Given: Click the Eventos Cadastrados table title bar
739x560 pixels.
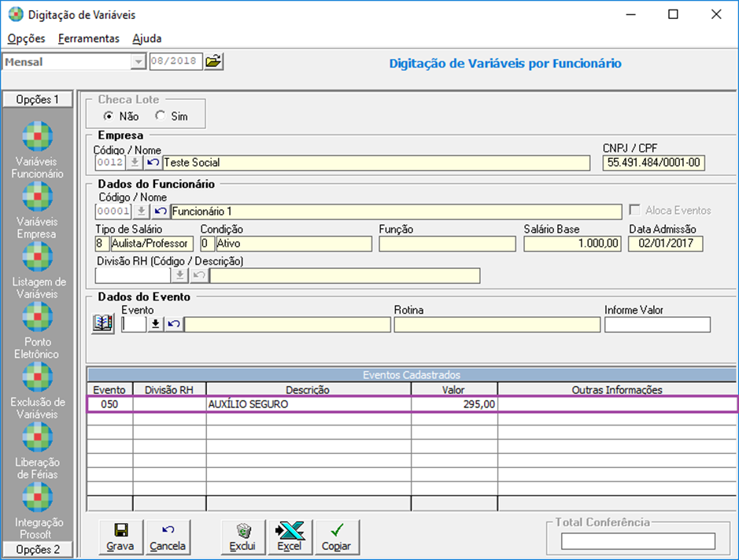Looking at the screenshot, I should [x=412, y=375].
